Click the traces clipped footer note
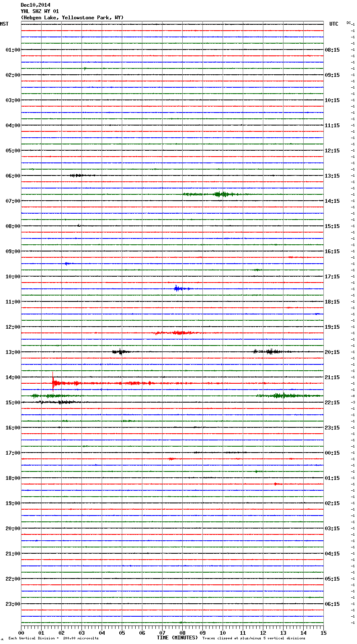 pos(254,639)
